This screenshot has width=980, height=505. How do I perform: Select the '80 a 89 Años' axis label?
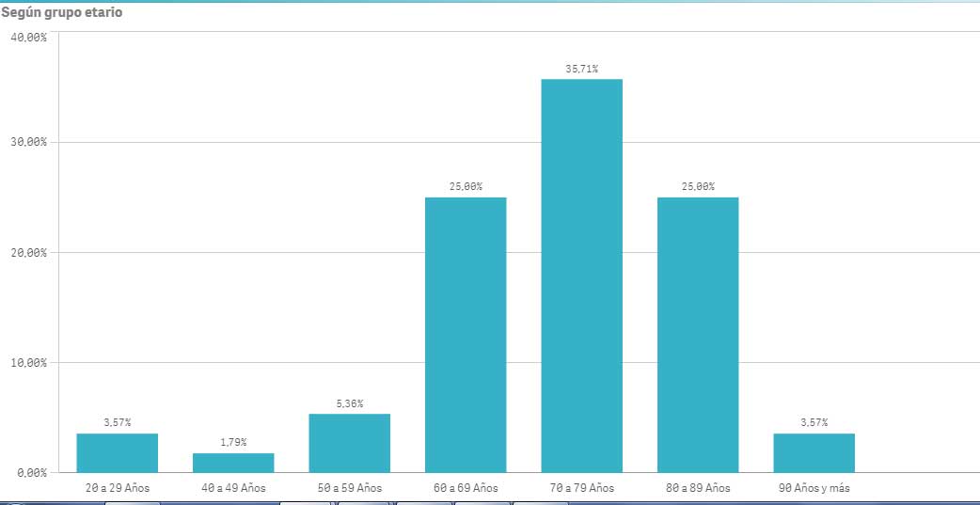pos(698,488)
